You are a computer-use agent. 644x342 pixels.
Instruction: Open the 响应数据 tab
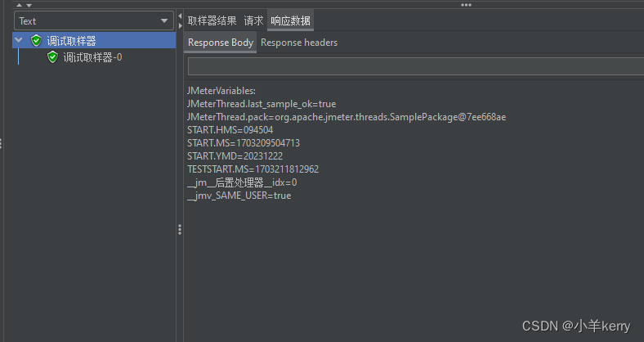(x=290, y=20)
